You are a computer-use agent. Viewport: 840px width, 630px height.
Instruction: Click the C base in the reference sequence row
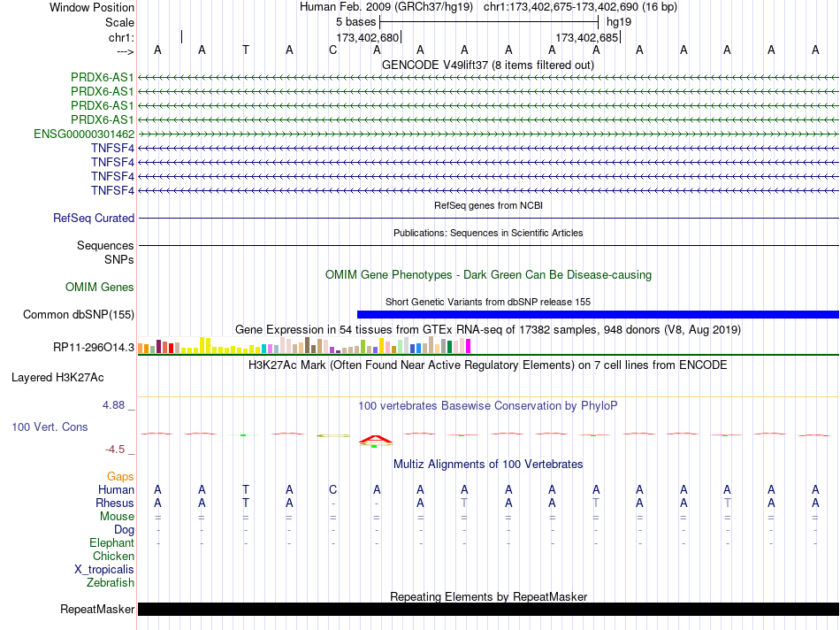pos(333,50)
